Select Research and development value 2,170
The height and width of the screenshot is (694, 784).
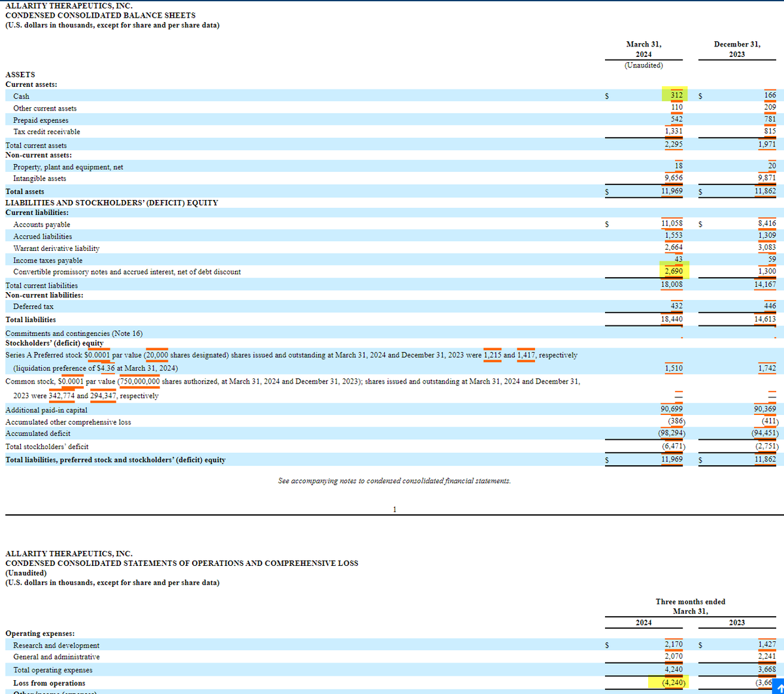coord(673,645)
